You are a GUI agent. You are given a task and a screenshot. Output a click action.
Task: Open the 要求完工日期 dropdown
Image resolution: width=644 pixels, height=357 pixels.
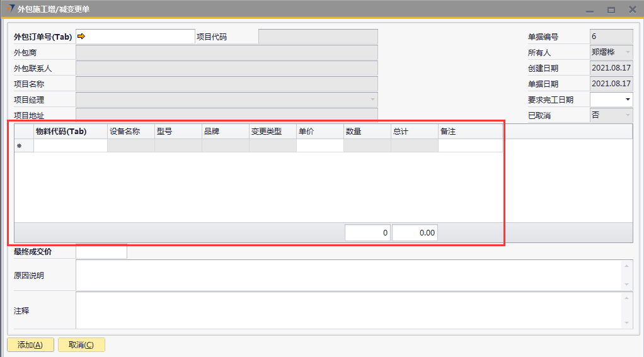627,99
